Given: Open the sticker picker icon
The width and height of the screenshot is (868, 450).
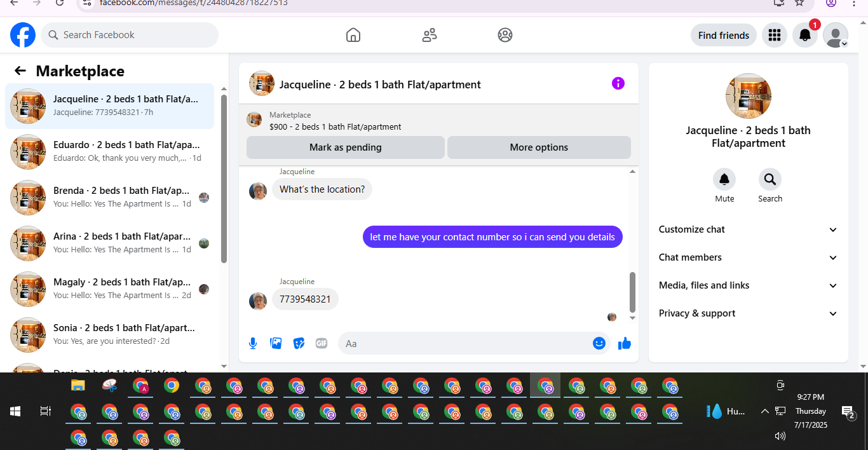Looking at the screenshot, I should click(x=299, y=343).
